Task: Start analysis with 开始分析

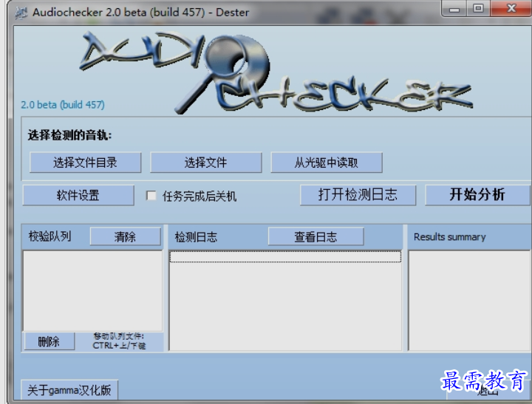Action: [x=477, y=195]
